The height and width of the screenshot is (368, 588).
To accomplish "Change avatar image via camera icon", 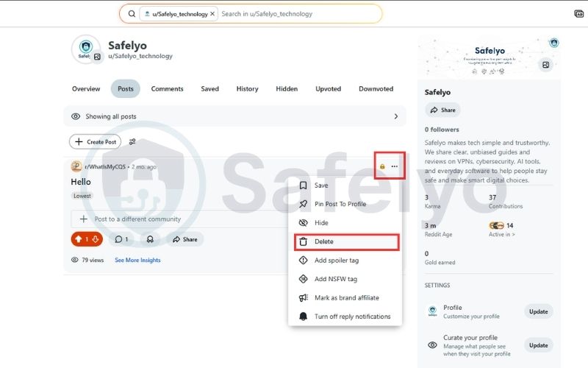I will [x=97, y=57].
